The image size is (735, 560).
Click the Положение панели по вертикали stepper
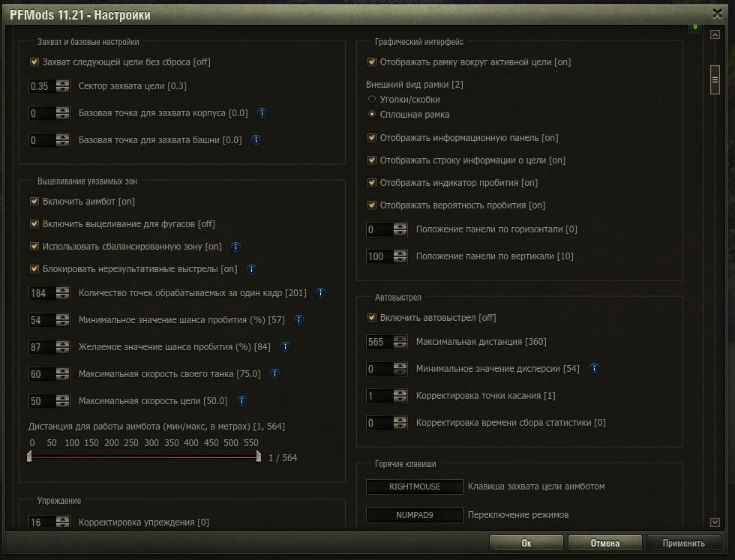(x=400, y=256)
